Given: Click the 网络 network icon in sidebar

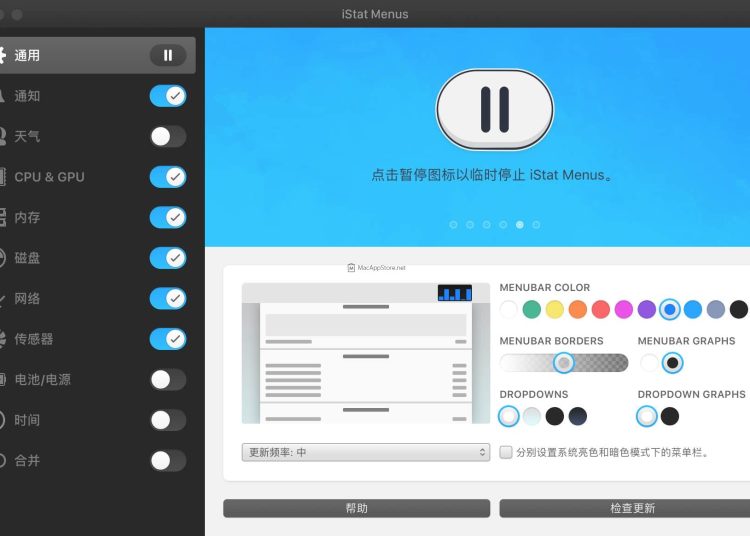Looking at the screenshot, I should pos(3,299).
